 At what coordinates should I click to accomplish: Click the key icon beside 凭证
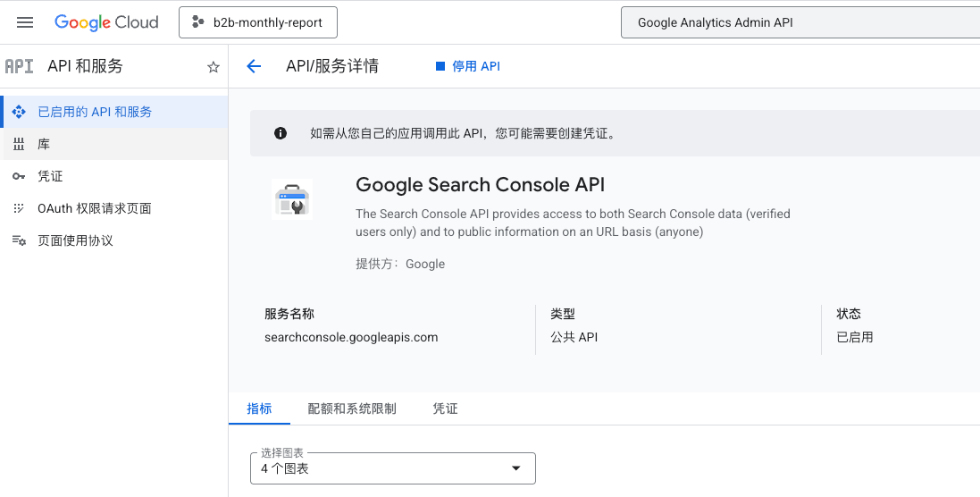[x=19, y=176]
